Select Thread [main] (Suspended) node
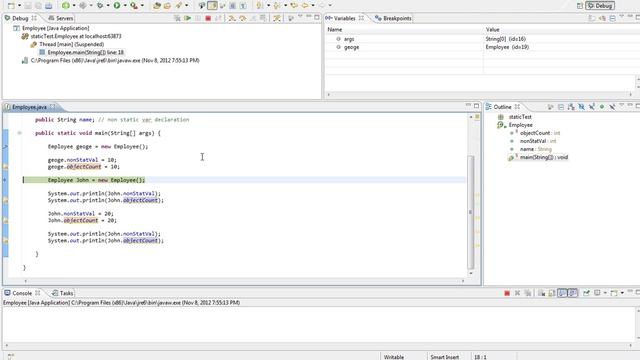Viewport: 640px width, 360px height. tap(71, 44)
